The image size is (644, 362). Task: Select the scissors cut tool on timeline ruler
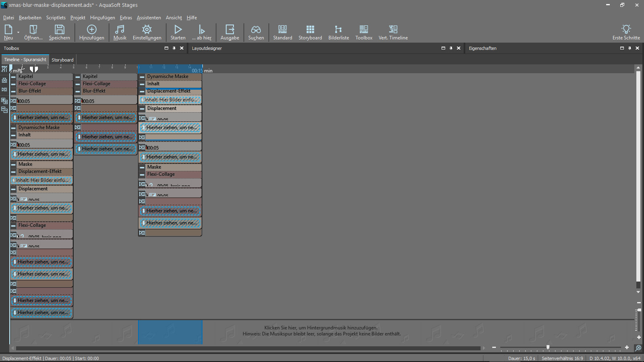click(21, 69)
